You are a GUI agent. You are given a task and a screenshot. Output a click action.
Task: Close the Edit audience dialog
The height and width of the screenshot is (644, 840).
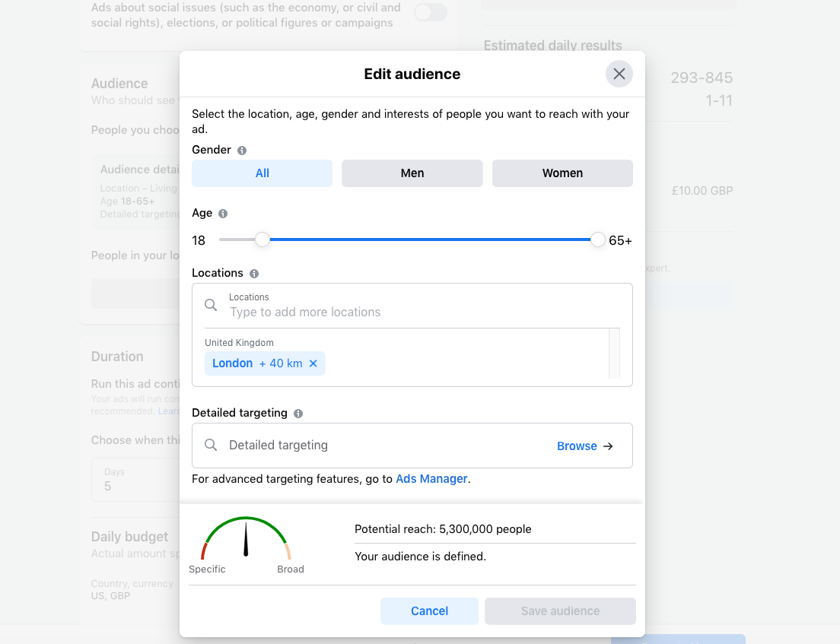click(x=619, y=74)
